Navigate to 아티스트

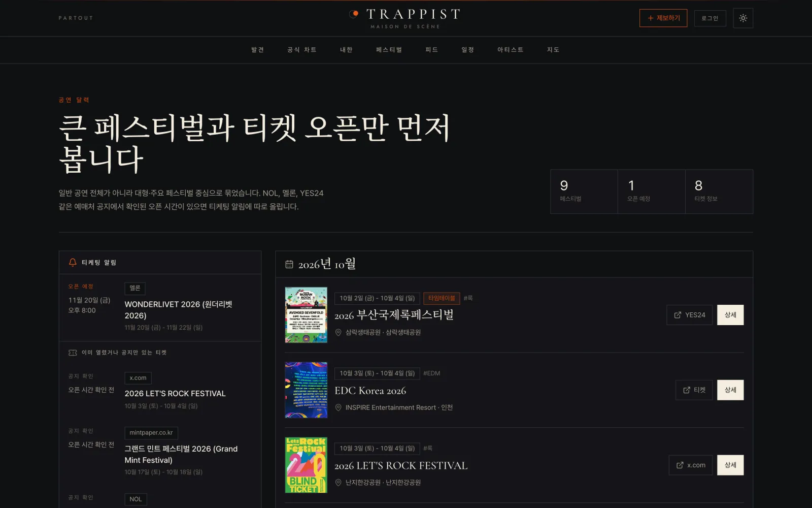click(x=511, y=50)
